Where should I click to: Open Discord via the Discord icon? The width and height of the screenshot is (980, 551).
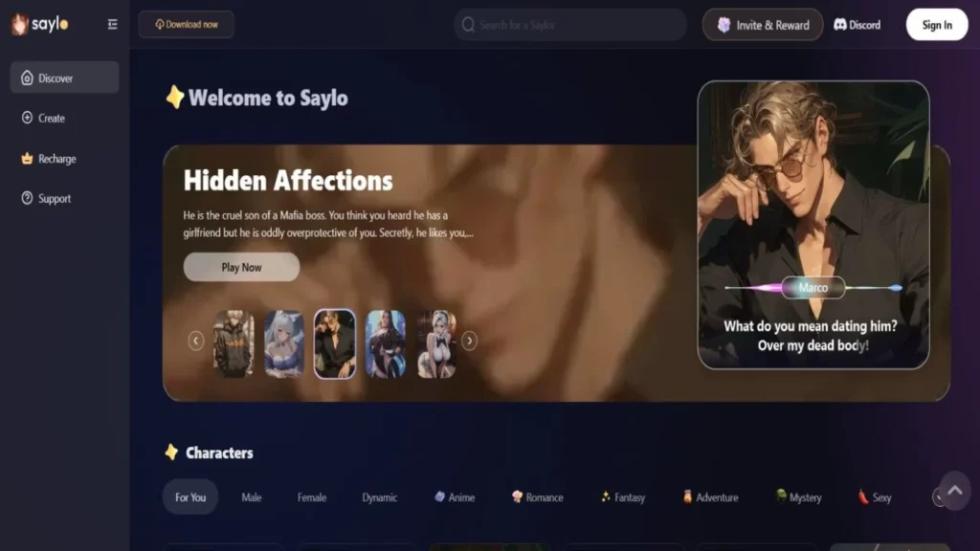[839, 24]
